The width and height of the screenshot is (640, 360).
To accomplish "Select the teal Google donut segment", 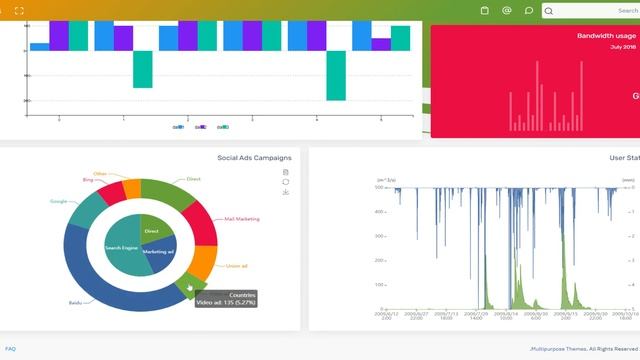I will coord(88,209).
